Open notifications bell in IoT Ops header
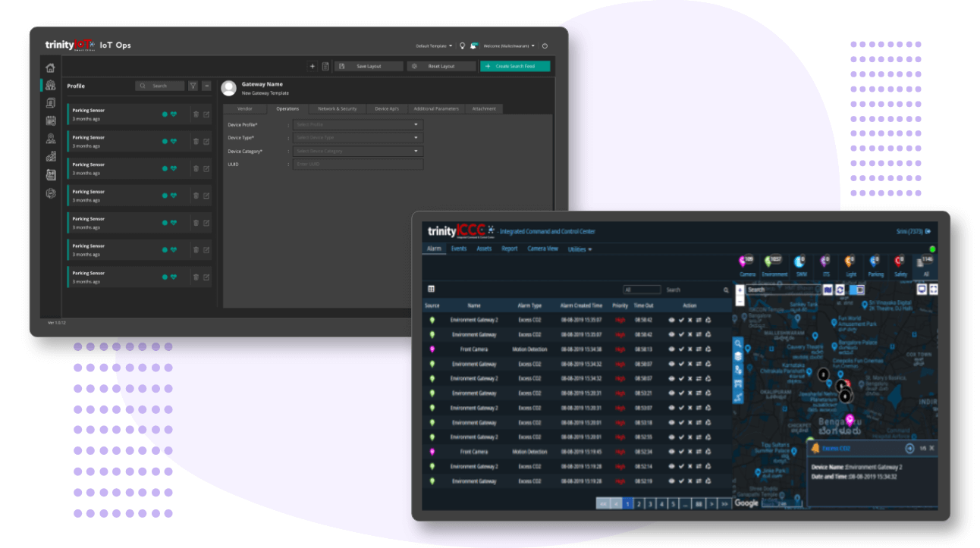 (474, 45)
